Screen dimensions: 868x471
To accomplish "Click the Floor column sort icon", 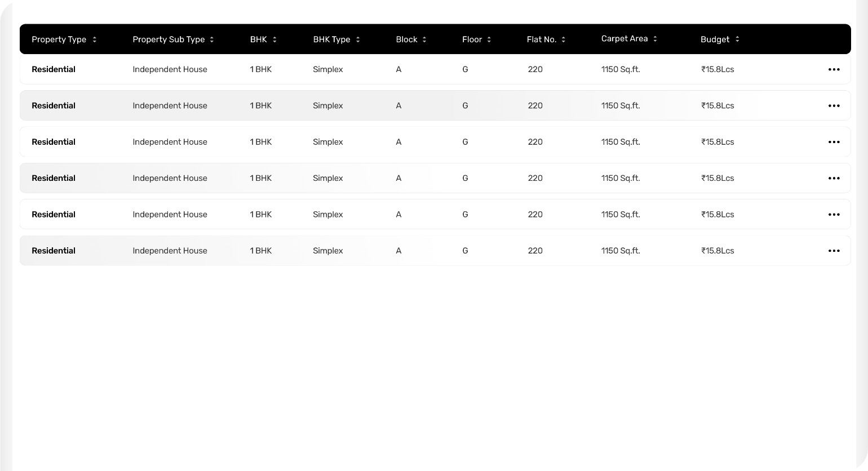I will point(489,39).
